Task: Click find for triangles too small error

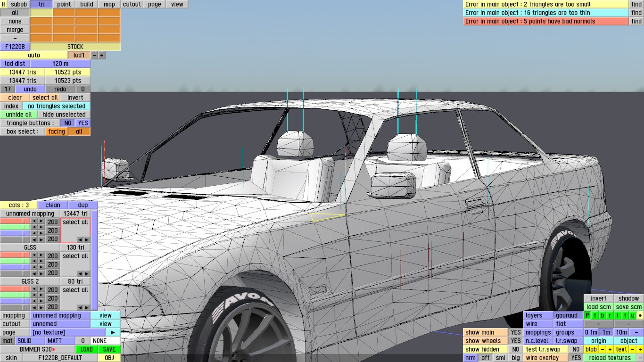Action: (636, 4)
